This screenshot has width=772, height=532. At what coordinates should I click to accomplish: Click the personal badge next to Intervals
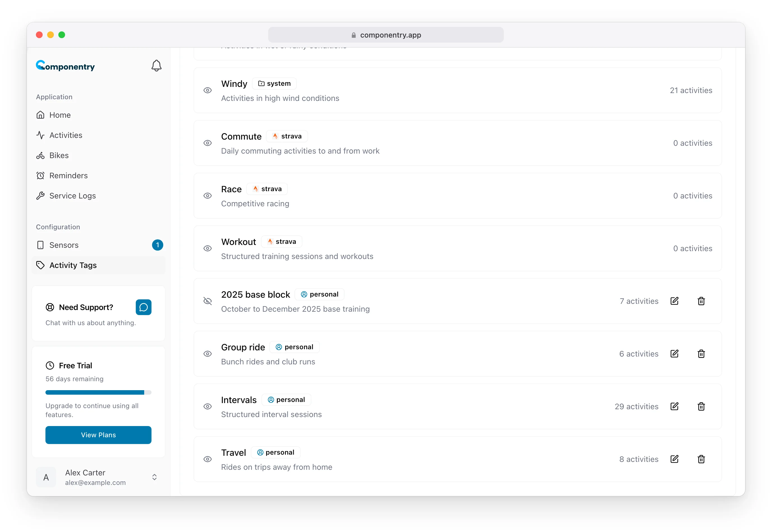[x=286, y=399]
